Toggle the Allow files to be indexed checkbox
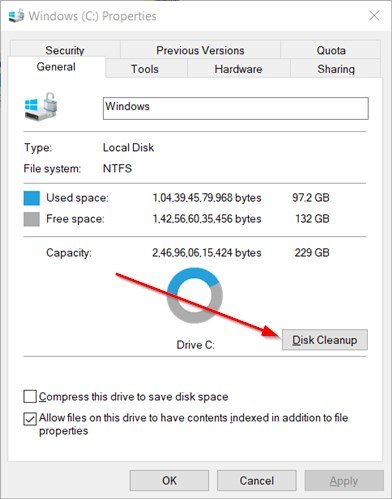Screen dimensions: 392x499 30,419
